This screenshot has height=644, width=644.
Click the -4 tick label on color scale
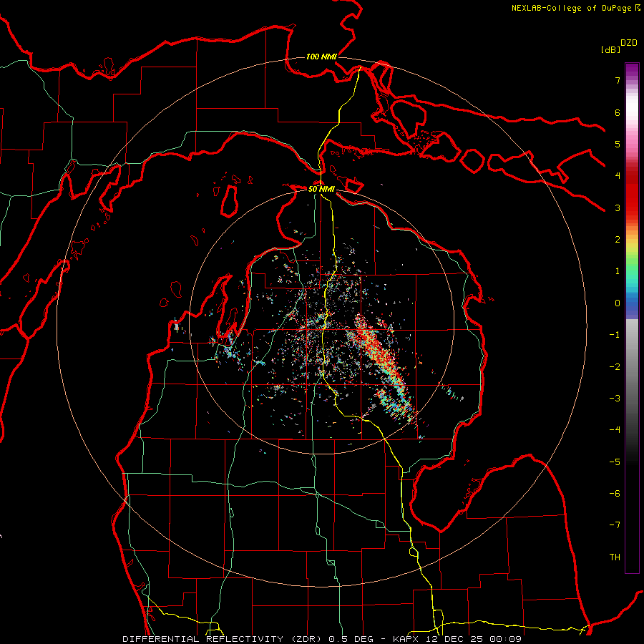pyautogui.click(x=615, y=430)
